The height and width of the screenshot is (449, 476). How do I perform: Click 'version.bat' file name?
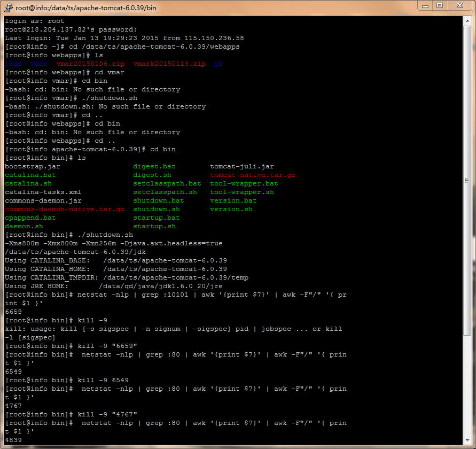pos(233,200)
